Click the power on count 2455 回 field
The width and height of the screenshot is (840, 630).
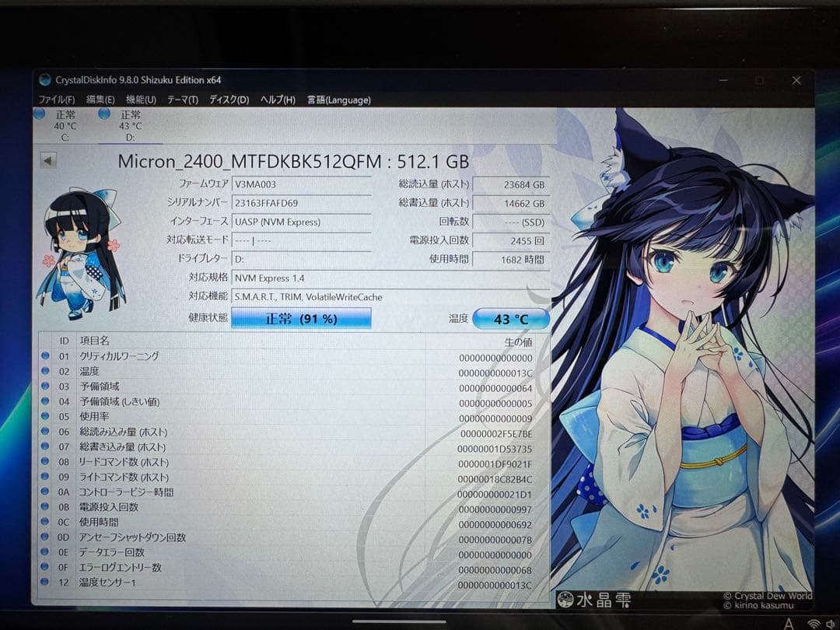click(x=511, y=241)
